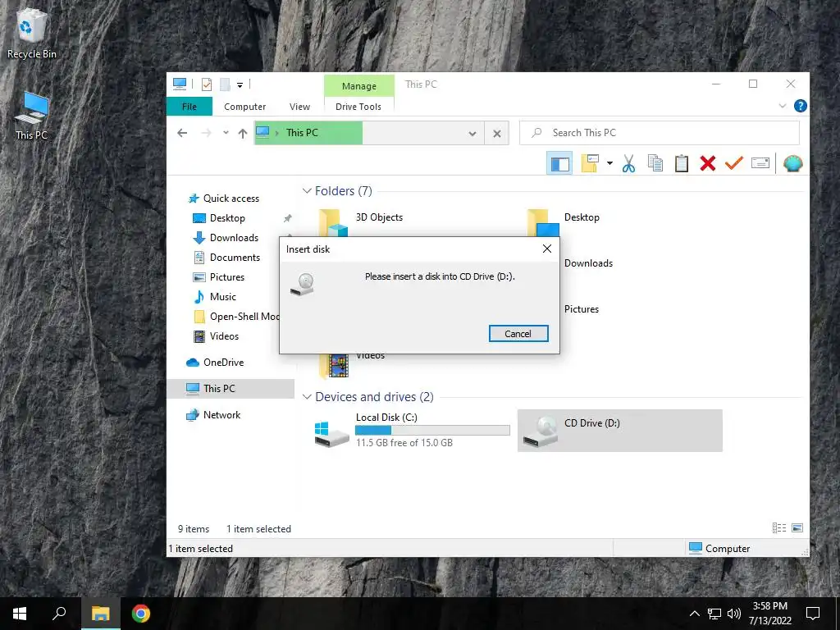Viewport: 840px width, 630px height.
Task: Collapse the Folders (7) group
Action: [x=307, y=190]
